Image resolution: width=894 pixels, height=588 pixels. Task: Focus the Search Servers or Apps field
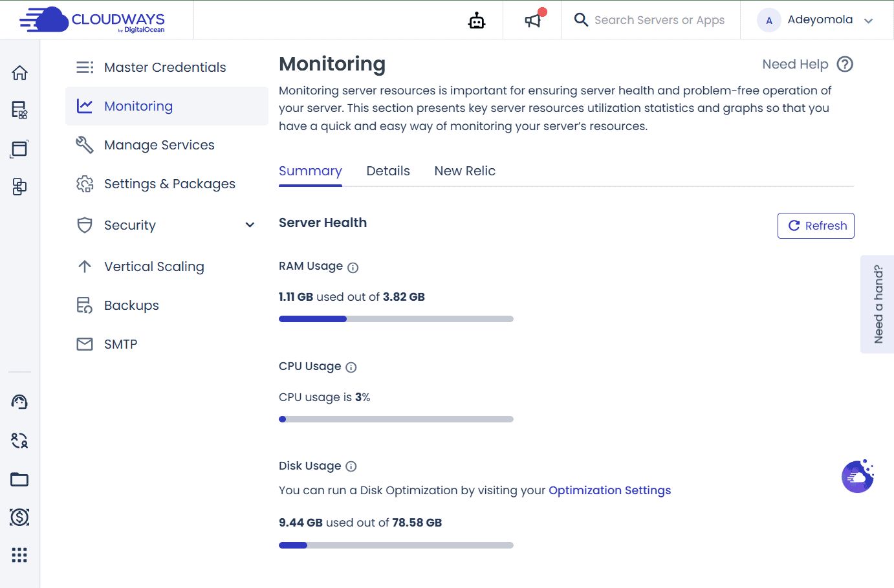[x=659, y=20]
